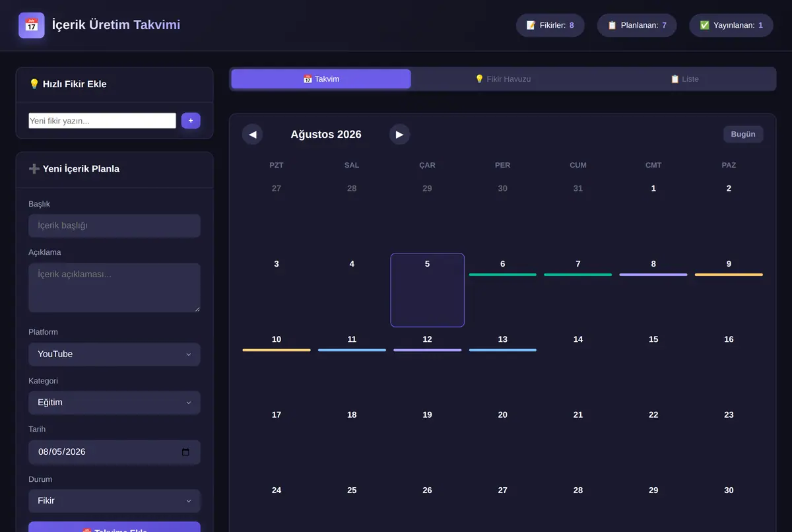Open the blue event on day 13
The width and height of the screenshot is (792, 532).
tap(503, 350)
